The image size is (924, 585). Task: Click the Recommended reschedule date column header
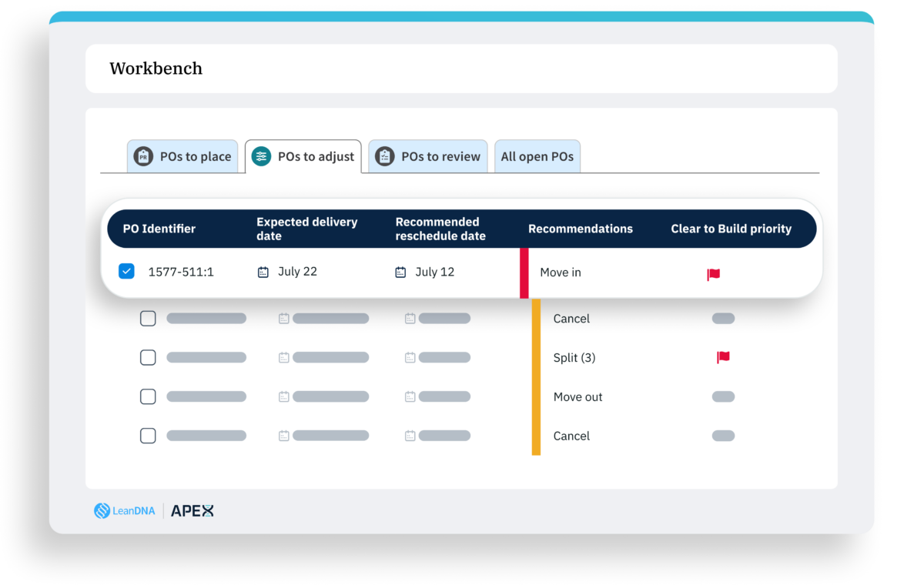point(440,229)
